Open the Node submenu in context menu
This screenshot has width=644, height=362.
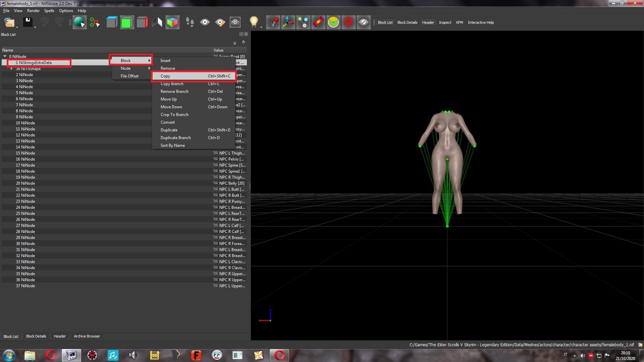coord(132,68)
